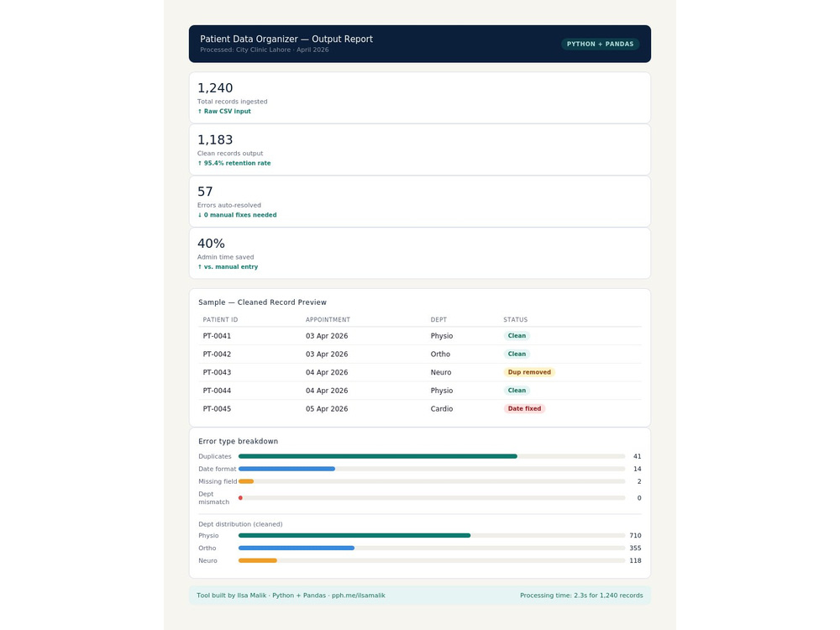Click the DEPT column header
Viewport: 840px width, 630px height.
click(x=438, y=320)
